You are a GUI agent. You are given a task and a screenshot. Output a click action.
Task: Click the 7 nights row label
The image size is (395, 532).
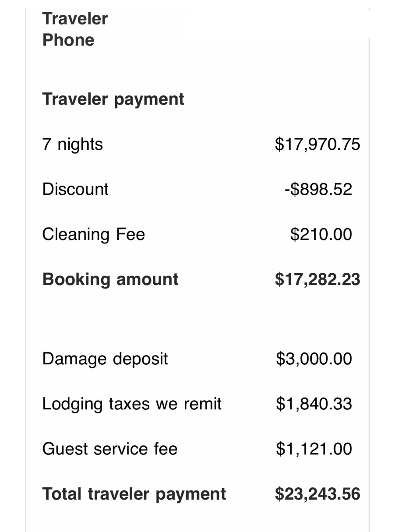pyautogui.click(x=73, y=144)
